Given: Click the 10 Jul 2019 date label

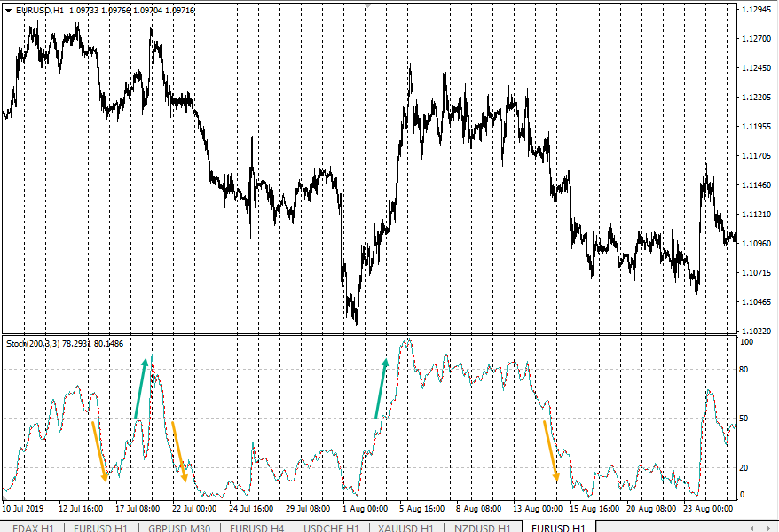Looking at the screenshot, I should pos(22,509).
